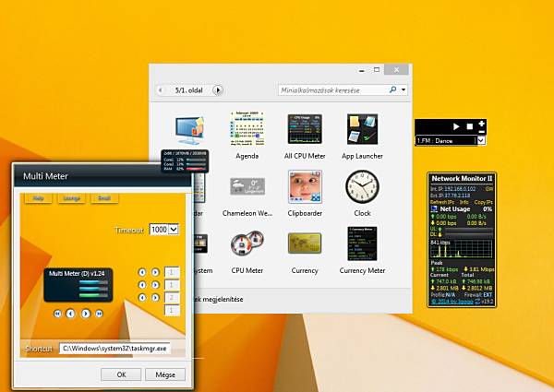554x392 pixels.
Task: Open the Agenda gadget icon
Action: click(247, 129)
